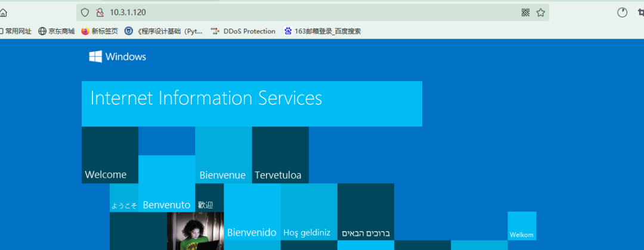Click the home icon in browser toolbar
Viewport: 644px width, 250px height.
[x=2, y=13]
